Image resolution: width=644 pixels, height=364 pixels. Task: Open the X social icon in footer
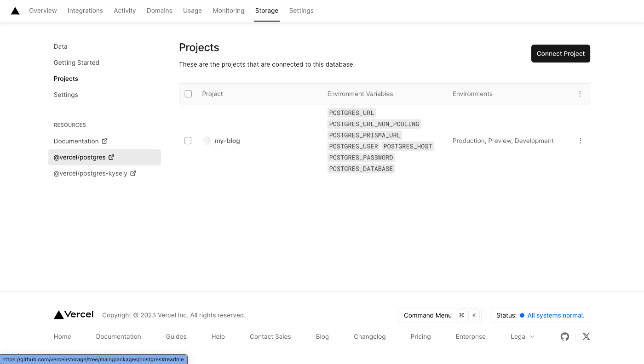pyautogui.click(x=586, y=336)
